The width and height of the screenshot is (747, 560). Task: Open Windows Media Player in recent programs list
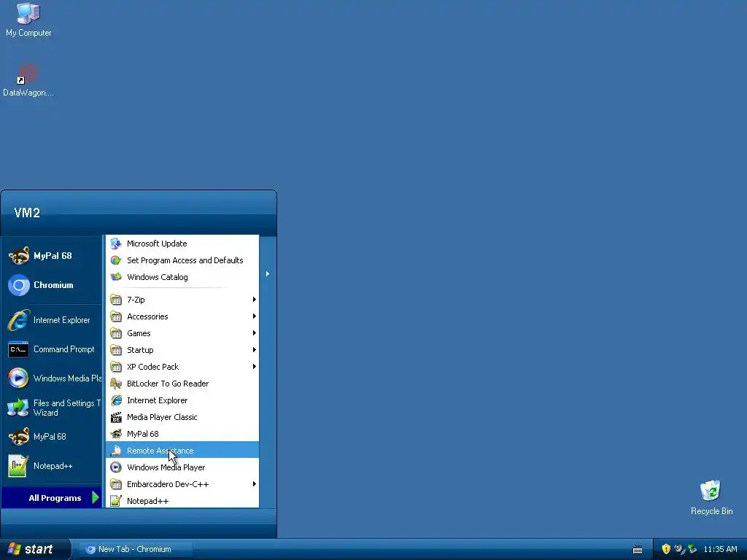[x=52, y=378]
